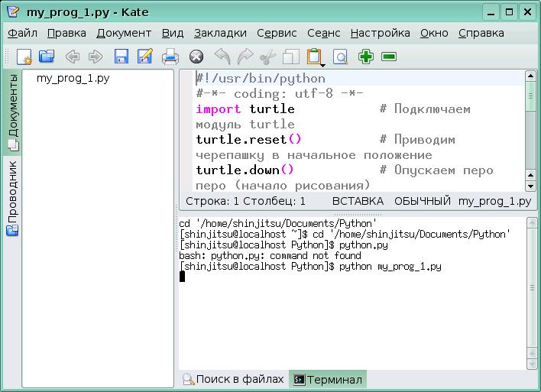Switch to the Терминал tab
Image resolution: width=541 pixels, height=392 pixels.
pyautogui.click(x=328, y=379)
